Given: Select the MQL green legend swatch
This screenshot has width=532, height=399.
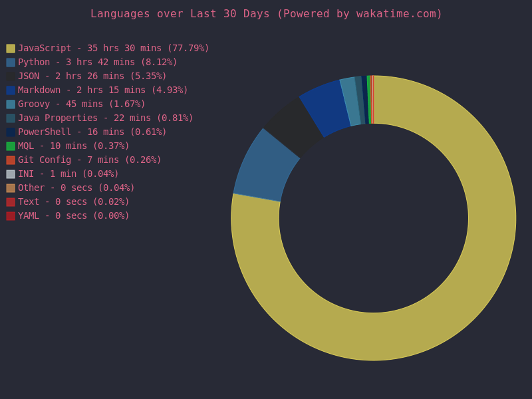Looking at the screenshot, I should point(11,146).
